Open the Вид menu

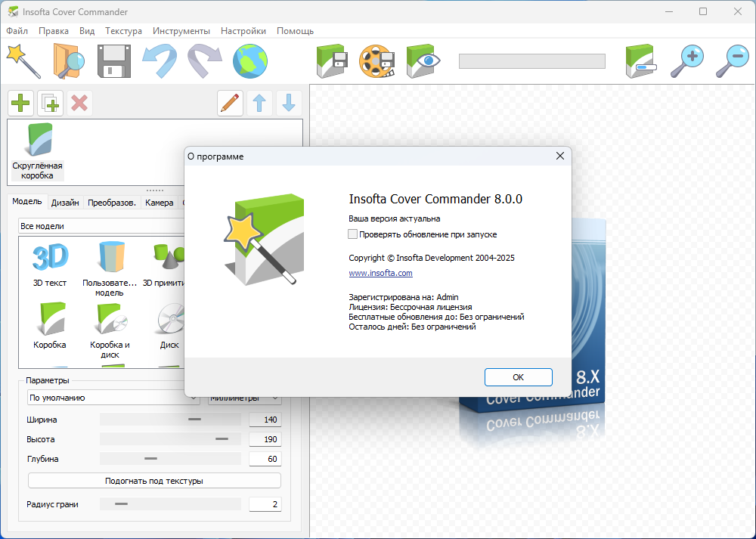tap(87, 31)
